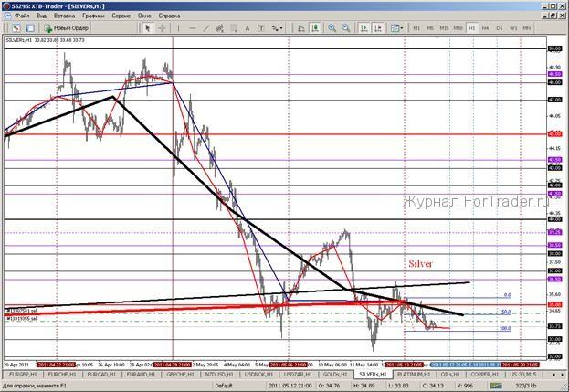569x392 pixels.
Task: Pick the horizontal line drawing tool
Action: click(195, 28)
